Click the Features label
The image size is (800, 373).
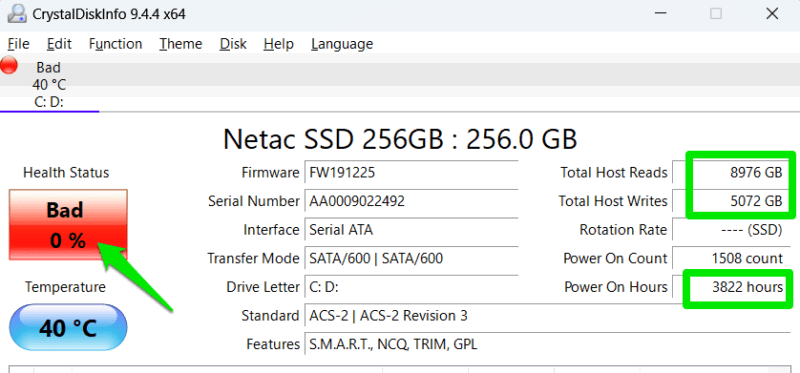click(x=273, y=344)
